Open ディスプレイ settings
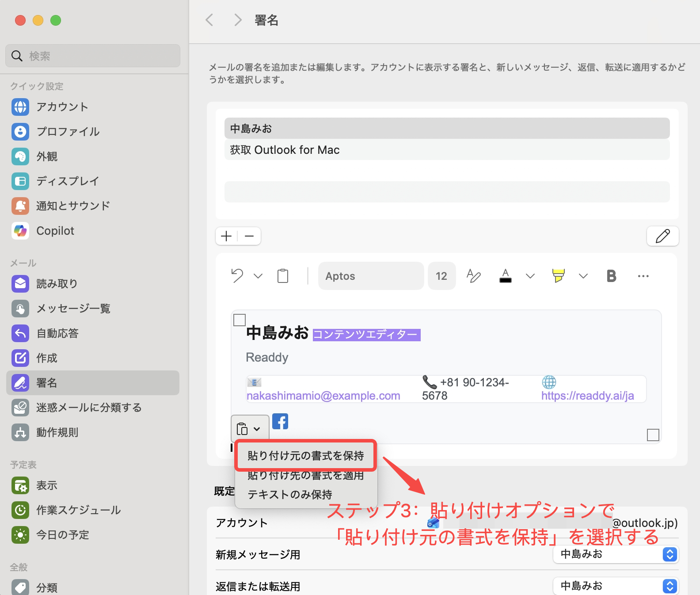Viewport: 700px width, 595px height. pos(93,181)
